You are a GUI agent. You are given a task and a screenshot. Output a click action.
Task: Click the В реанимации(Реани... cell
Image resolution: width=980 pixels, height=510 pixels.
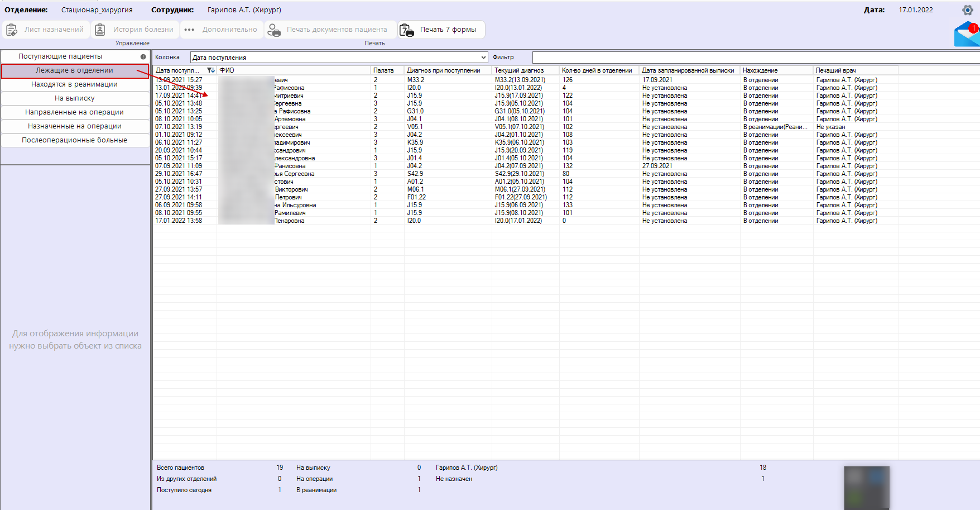775,127
